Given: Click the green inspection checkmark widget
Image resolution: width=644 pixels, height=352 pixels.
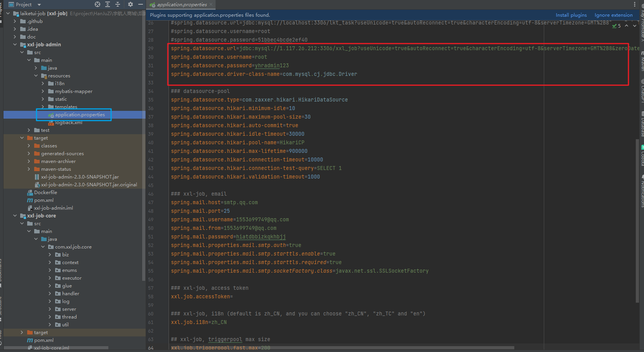Looking at the screenshot, I should point(616,26).
